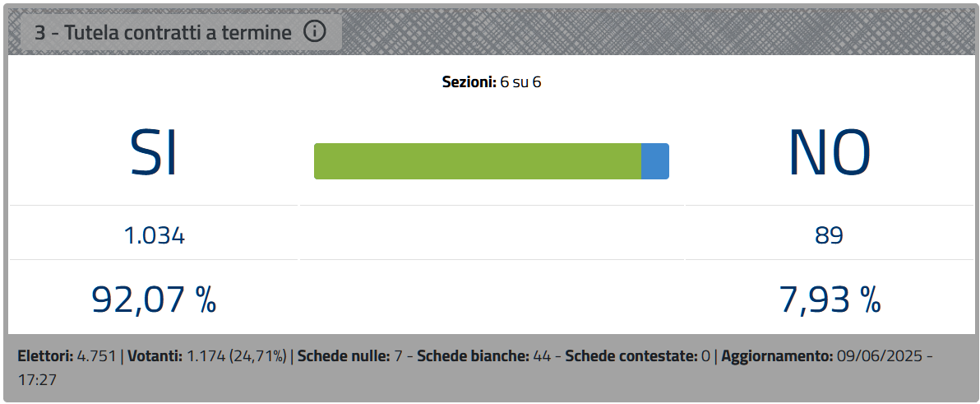This screenshot has width=980, height=404.
Task: Select the title '3 - Tutela contratti a termine'
Action: [x=163, y=33]
